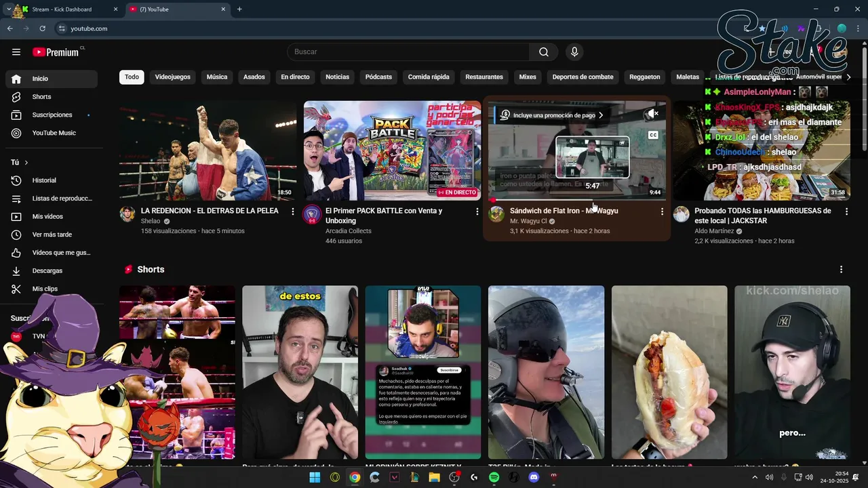The image size is (868, 488).
Task: Toggle captions on the Mr. Wagyu preview
Action: coord(653,135)
